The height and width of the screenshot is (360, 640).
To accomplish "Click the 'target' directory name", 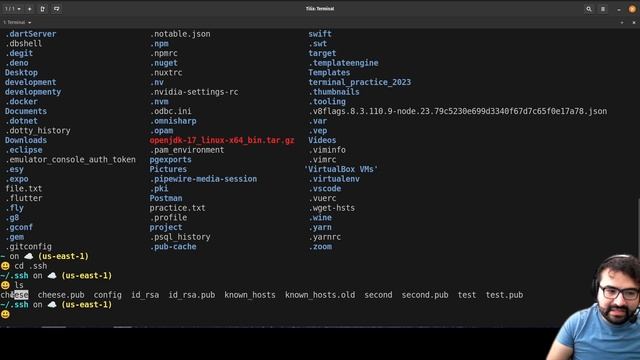I will click(322, 53).
